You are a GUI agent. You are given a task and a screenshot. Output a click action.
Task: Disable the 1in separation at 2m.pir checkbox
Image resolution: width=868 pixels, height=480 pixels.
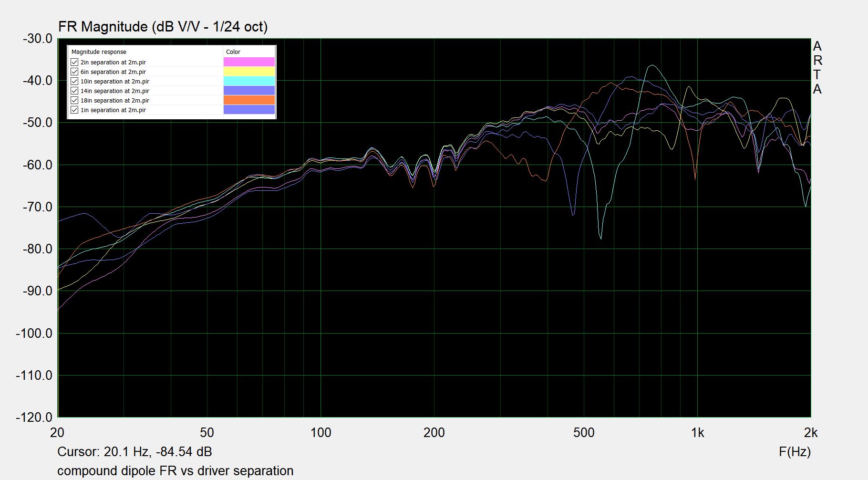[74, 110]
